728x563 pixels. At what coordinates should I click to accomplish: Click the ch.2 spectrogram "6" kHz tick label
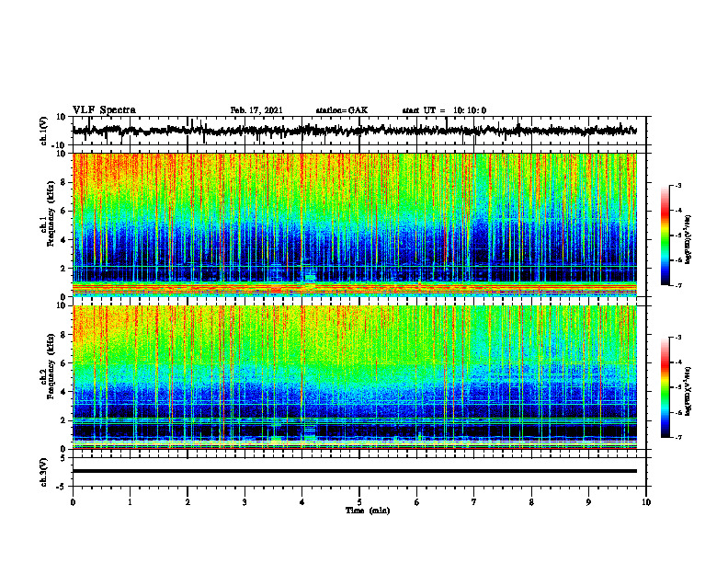64,363
